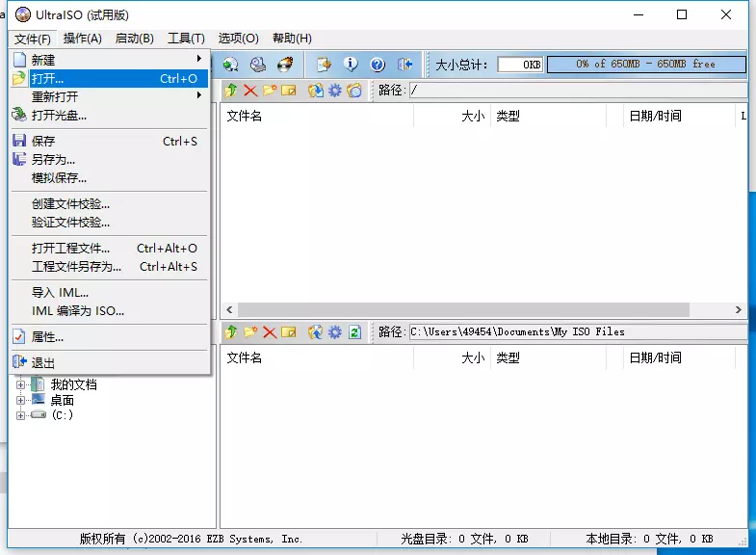Choose 退出 from the file menu
Screen dimensions: 756x555
110,362
